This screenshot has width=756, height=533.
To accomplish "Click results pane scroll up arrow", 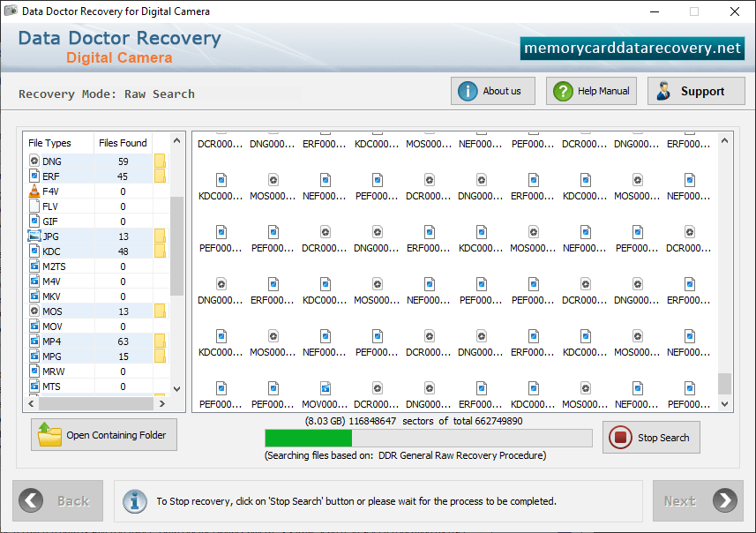I will [724, 140].
